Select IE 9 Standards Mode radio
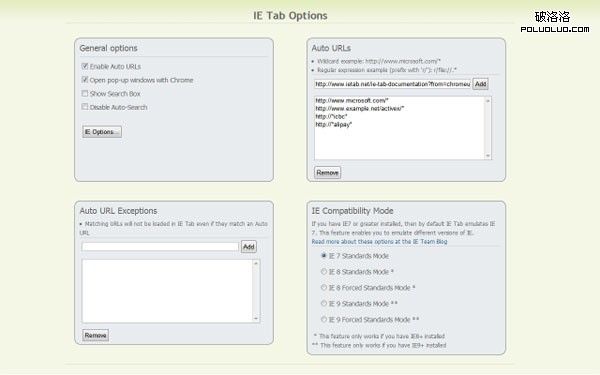600x375 pixels. click(324, 303)
